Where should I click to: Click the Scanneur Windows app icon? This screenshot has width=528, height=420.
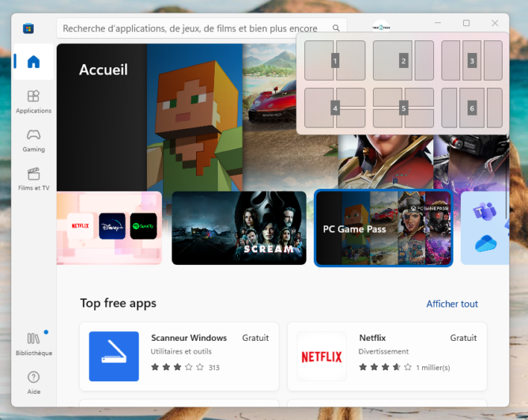point(113,357)
